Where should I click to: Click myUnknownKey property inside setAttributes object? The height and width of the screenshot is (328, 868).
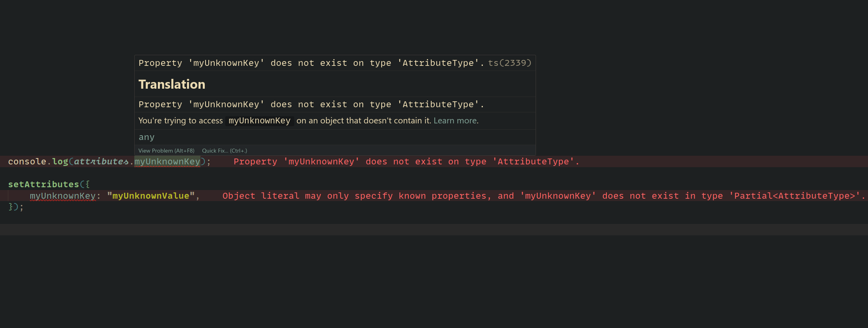[x=63, y=196]
